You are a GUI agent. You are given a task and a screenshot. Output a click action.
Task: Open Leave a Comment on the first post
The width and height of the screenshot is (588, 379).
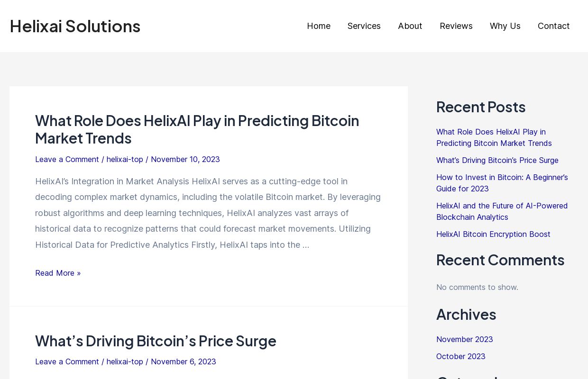[x=67, y=159]
